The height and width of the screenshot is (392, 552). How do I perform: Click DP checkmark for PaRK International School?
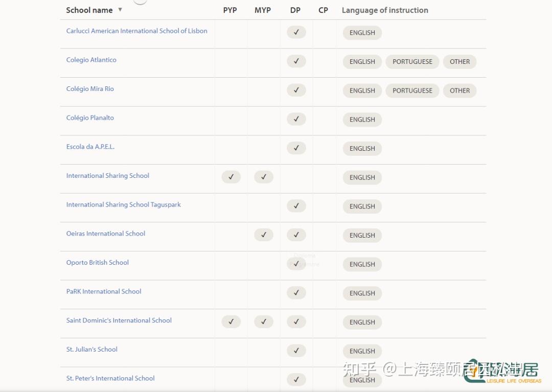pyautogui.click(x=296, y=293)
